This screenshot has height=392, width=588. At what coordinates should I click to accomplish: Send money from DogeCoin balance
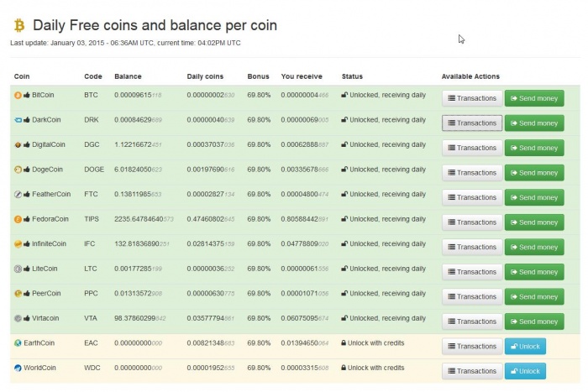pyautogui.click(x=534, y=173)
